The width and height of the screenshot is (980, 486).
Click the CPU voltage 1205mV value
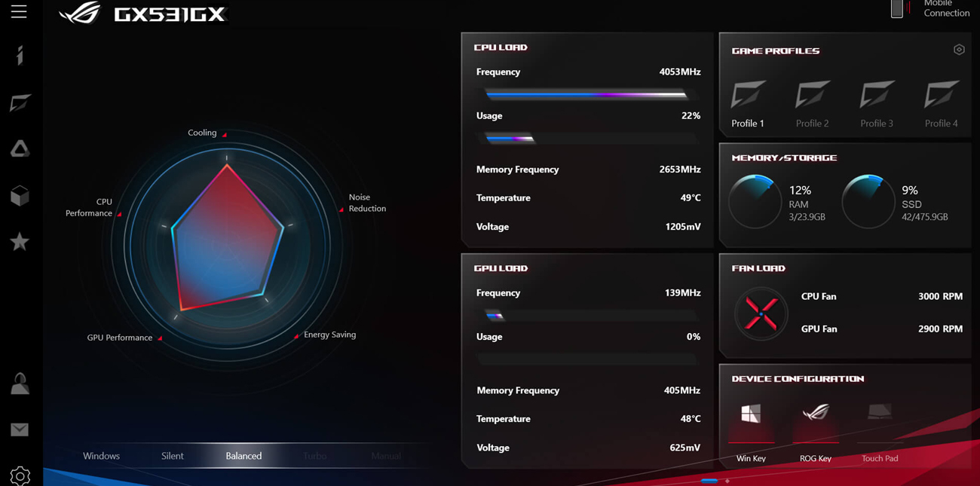point(683,226)
